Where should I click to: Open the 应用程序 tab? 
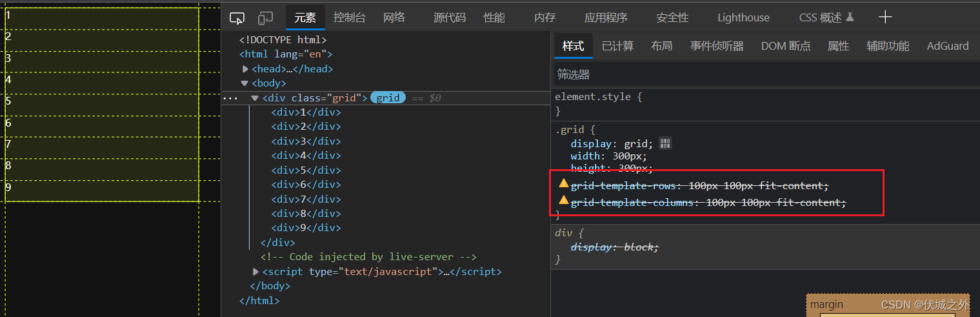[x=606, y=17]
